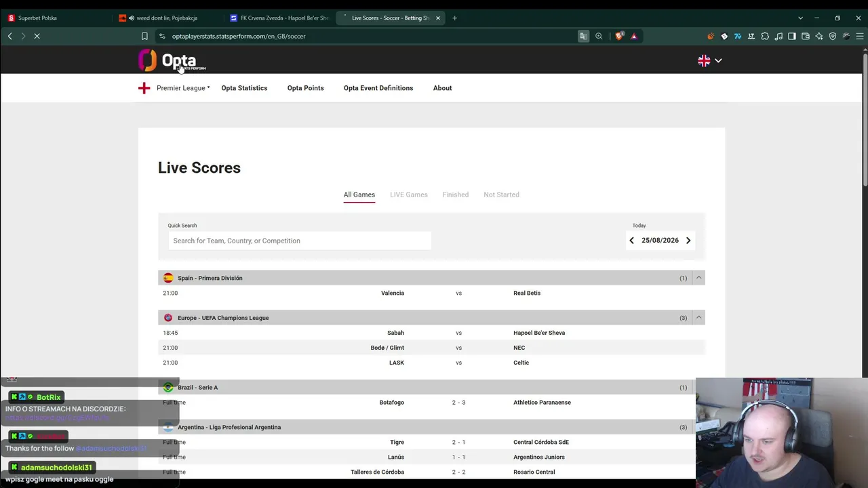Open the media control music note icon
Image resolution: width=868 pixels, height=488 pixels.
point(778,36)
